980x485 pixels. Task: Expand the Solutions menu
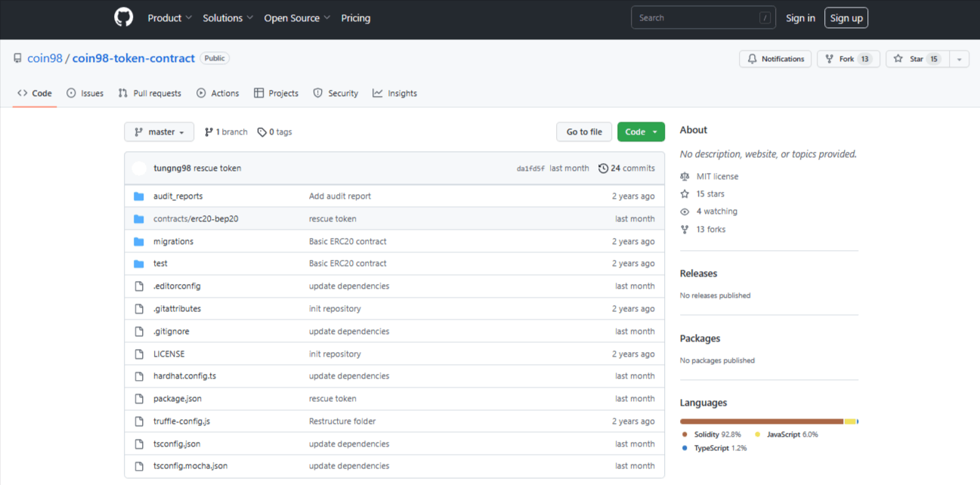pyautogui.click(x=227, y=18)
